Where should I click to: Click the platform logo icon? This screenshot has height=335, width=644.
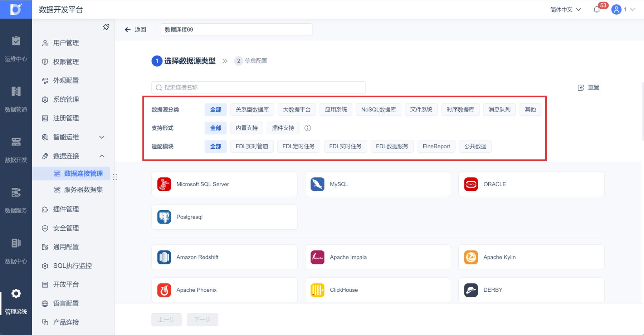(16, 9)
